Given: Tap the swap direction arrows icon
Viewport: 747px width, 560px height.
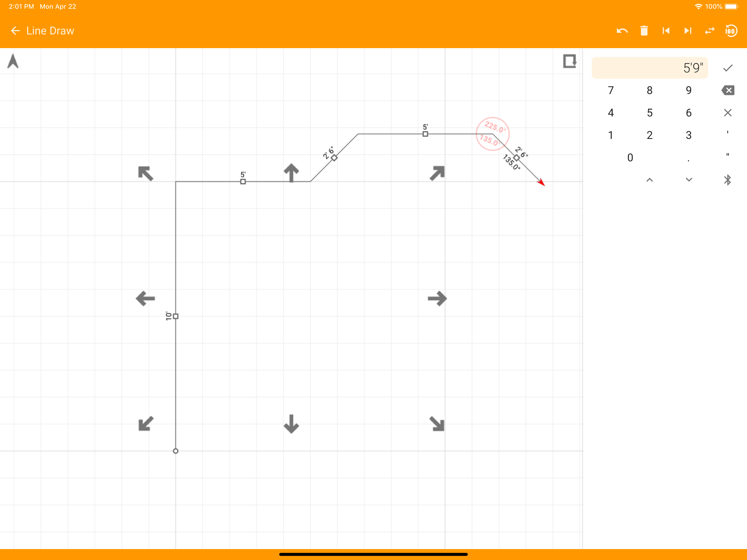Looking at the screenshot, I should tap(710, 31).
